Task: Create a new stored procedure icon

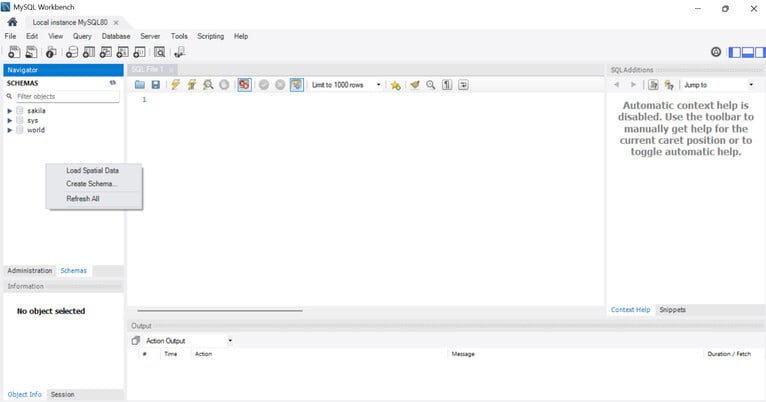Action: [123, 52]
